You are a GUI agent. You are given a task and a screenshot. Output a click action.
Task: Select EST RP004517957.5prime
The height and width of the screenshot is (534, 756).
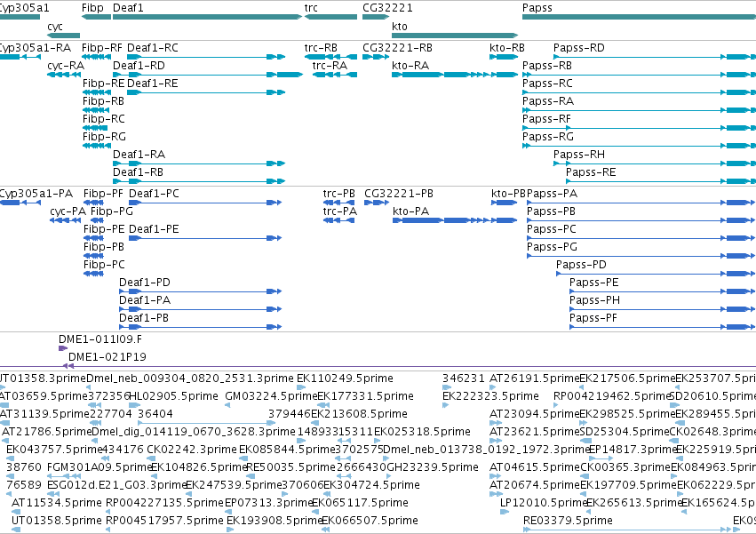[x=107, y=530]
